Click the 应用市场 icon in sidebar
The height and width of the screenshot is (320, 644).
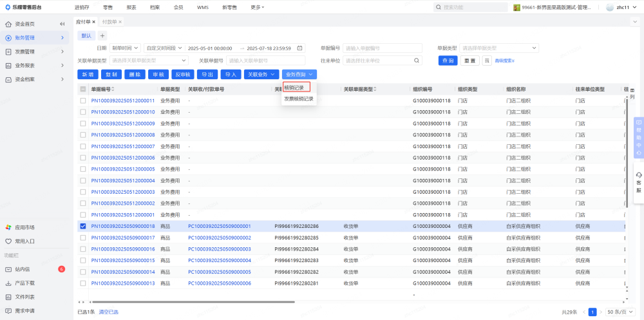8,227
